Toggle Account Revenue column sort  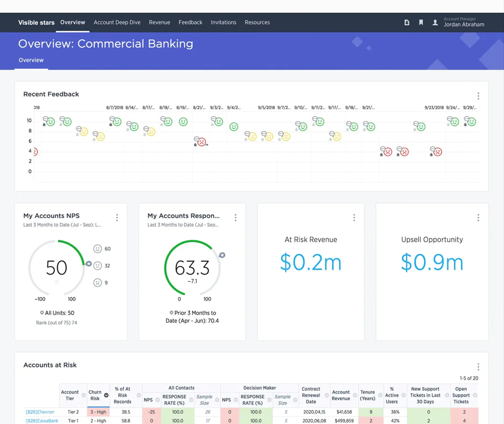point(355,395)
